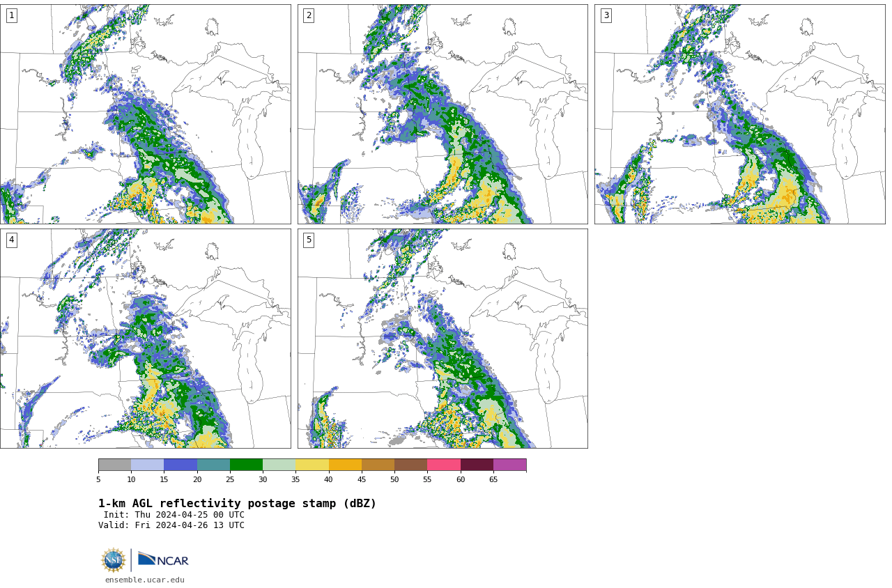This screenshot has height=588, width=892.
Task: Click the dark brown 50-55 dBZ swatch
Action: coord(410,465)
